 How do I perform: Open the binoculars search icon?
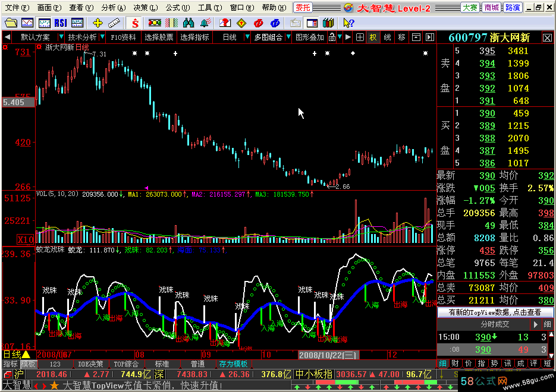click(189, 23)
